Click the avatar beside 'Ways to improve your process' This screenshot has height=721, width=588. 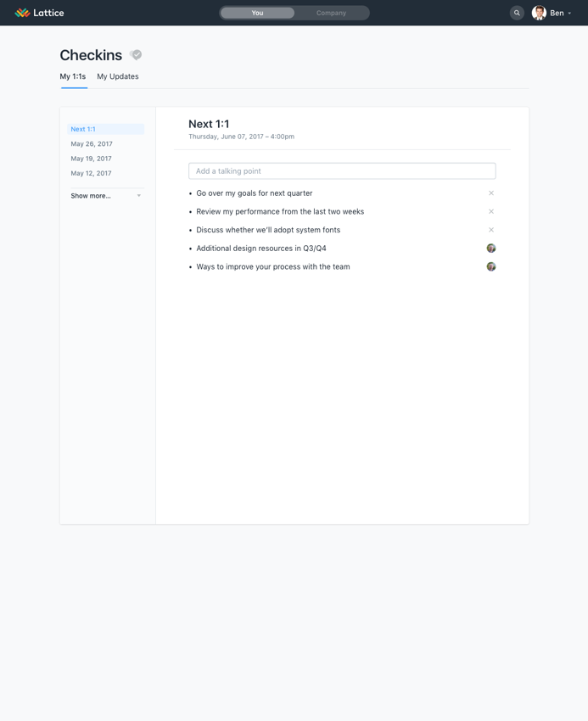tap(491, 266)
